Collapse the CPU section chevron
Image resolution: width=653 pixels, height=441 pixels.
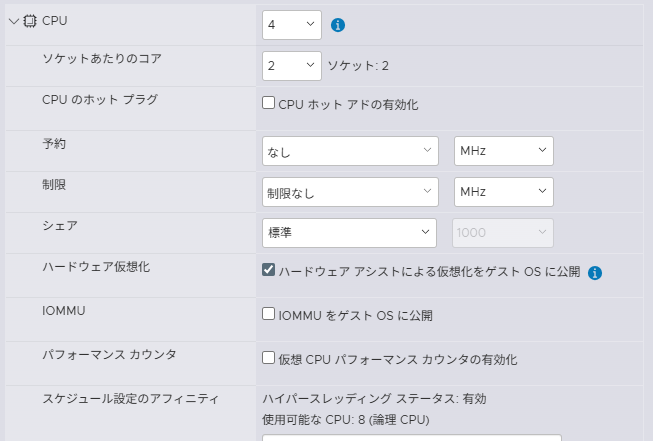[x=13, y=21]
